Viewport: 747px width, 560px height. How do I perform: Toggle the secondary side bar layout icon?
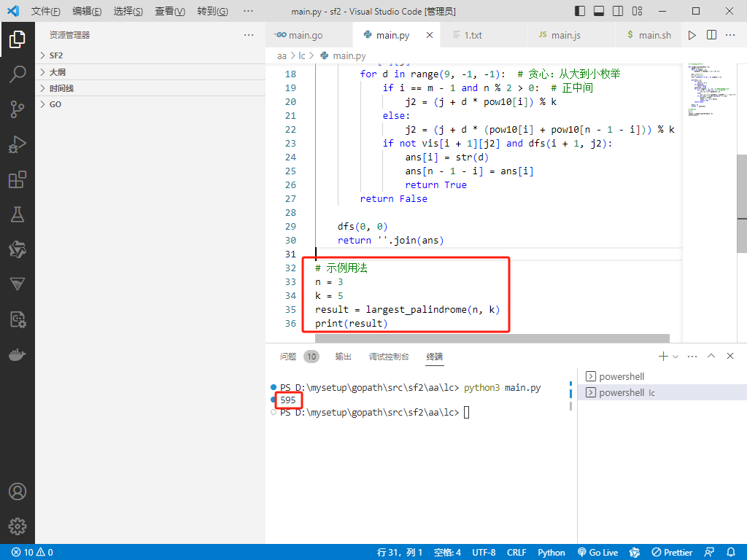click(618, 11)
